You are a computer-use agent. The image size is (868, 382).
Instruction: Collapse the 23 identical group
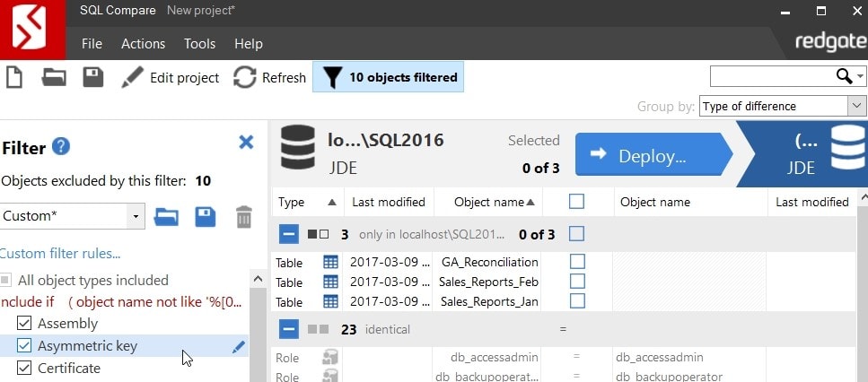coord(288,329)
